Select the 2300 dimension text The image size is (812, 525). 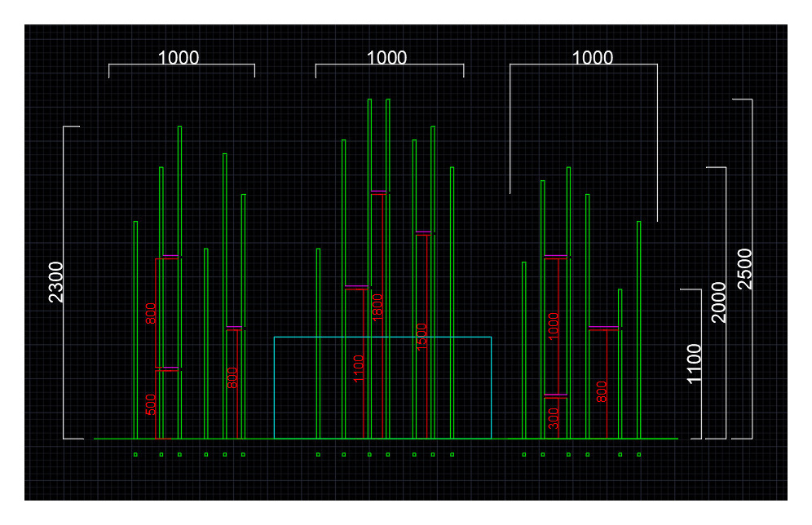[x=55, y=281]
